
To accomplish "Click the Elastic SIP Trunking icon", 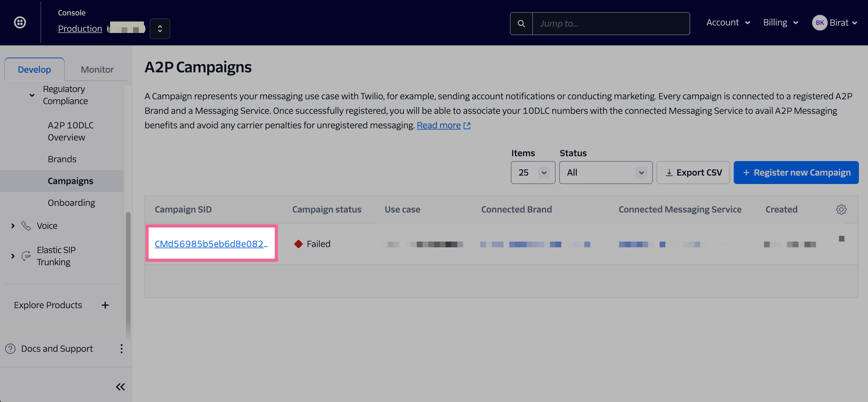I will [x=26, y=256].
